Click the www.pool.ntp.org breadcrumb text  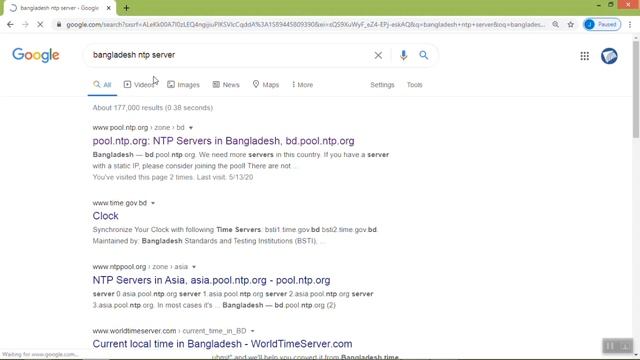(x=138, y=128)
